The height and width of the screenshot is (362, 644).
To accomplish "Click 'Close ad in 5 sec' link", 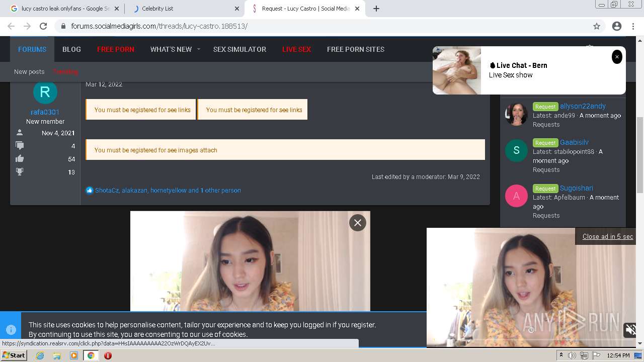I will click(x=608, y=236).
